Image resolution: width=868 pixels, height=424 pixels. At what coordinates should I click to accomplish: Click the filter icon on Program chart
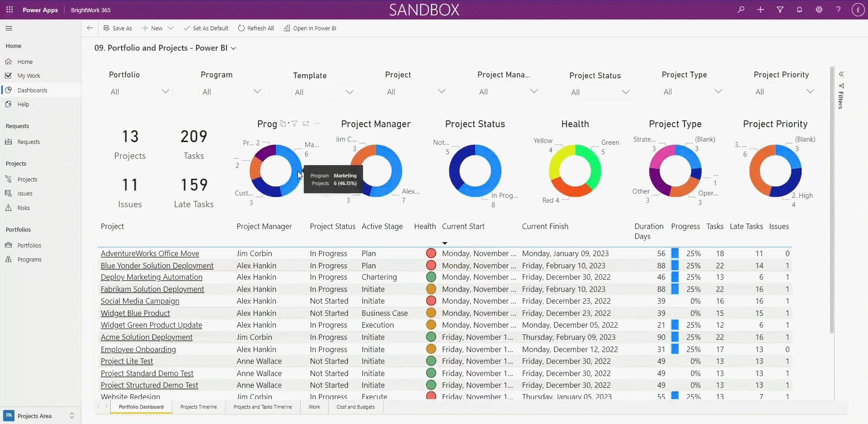294,124
